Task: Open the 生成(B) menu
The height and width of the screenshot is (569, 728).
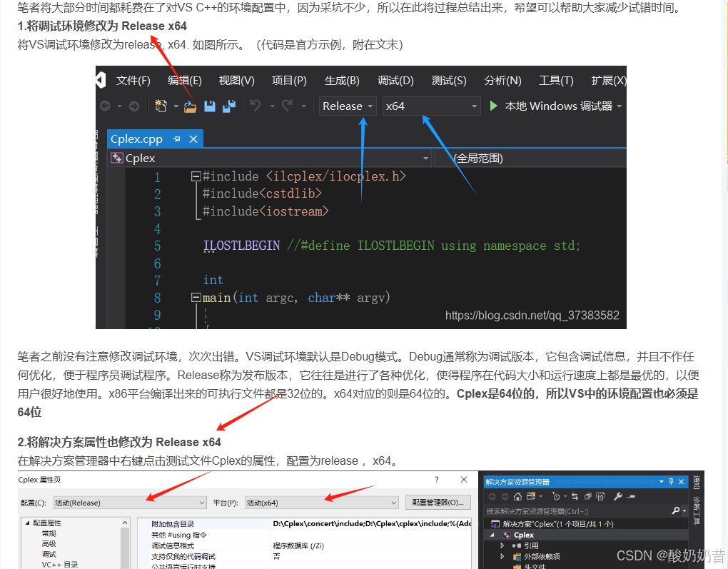Action: click(342, 81)
